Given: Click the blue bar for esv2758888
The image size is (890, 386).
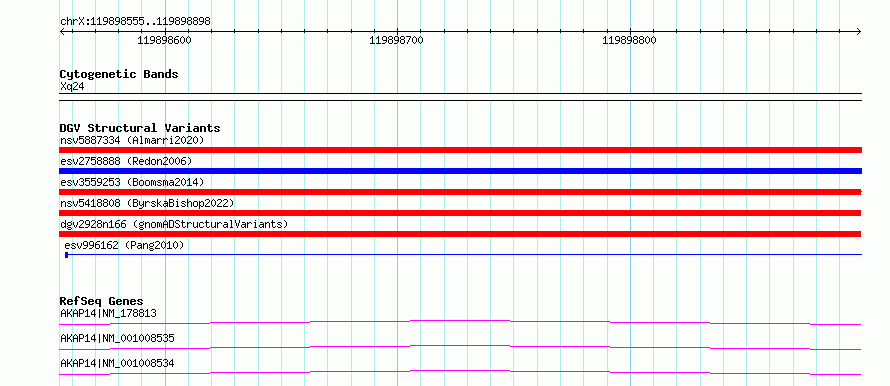Looking at the screenshot, I should 460,171.
